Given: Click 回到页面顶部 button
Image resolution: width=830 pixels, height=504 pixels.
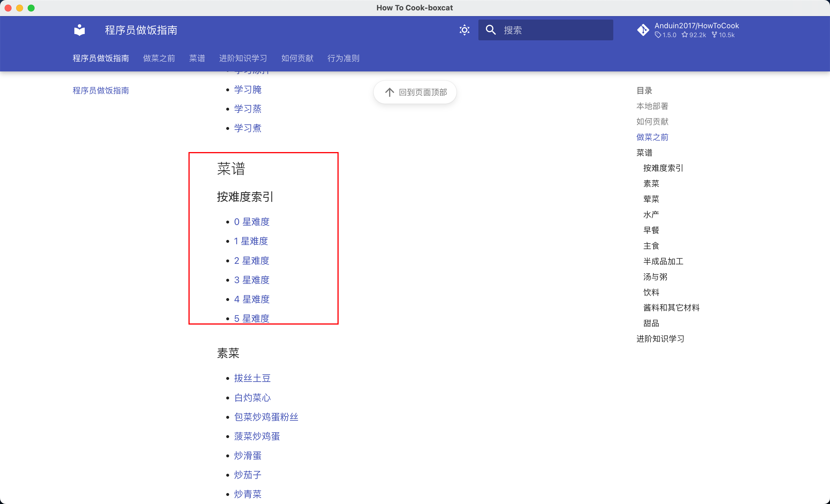Looking at the screenshot, I should coord(415,92).
